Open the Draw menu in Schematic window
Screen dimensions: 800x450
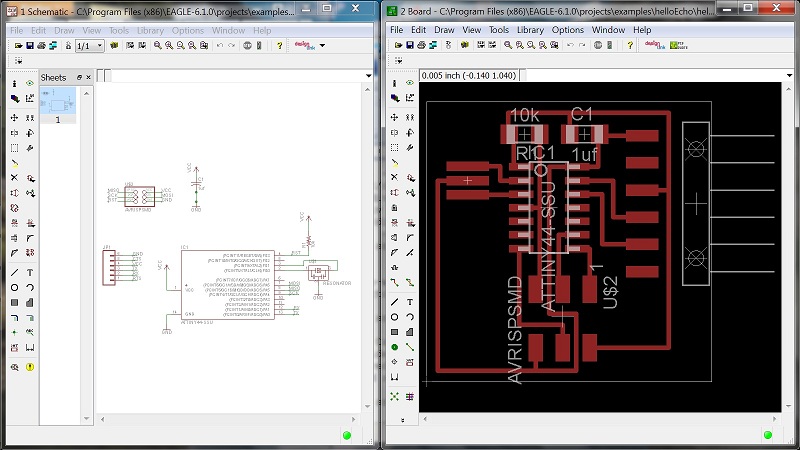[64, 30]
